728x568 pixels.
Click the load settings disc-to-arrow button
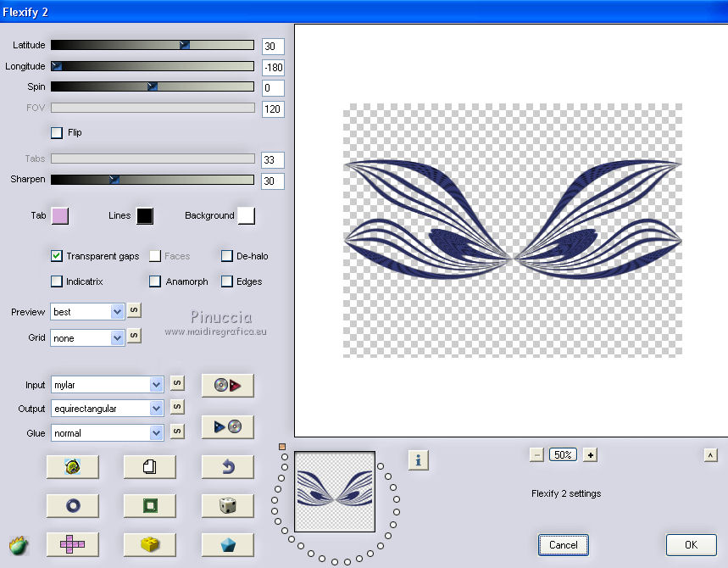point(227,385)
